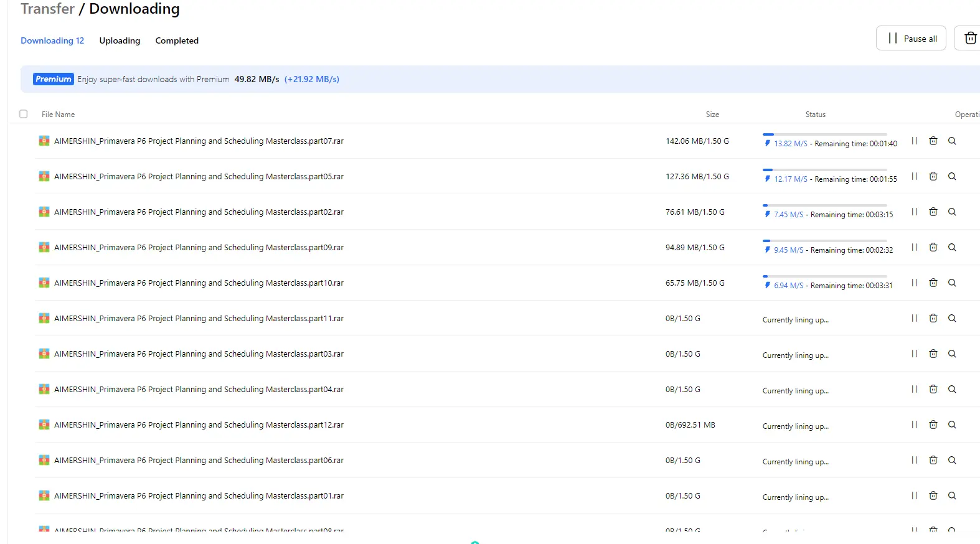Locate part05.rar with the magnifier icon

pyautogui.click(x=952, y=176)
